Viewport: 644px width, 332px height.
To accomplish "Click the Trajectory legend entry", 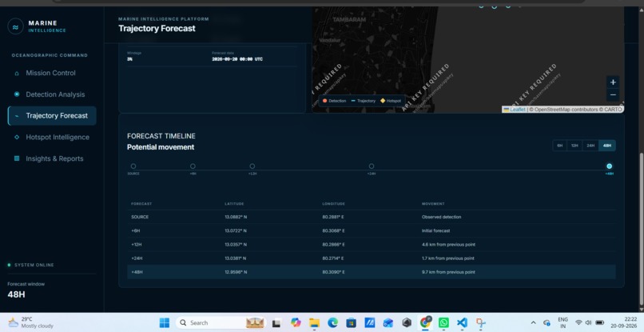I will 364,101.
